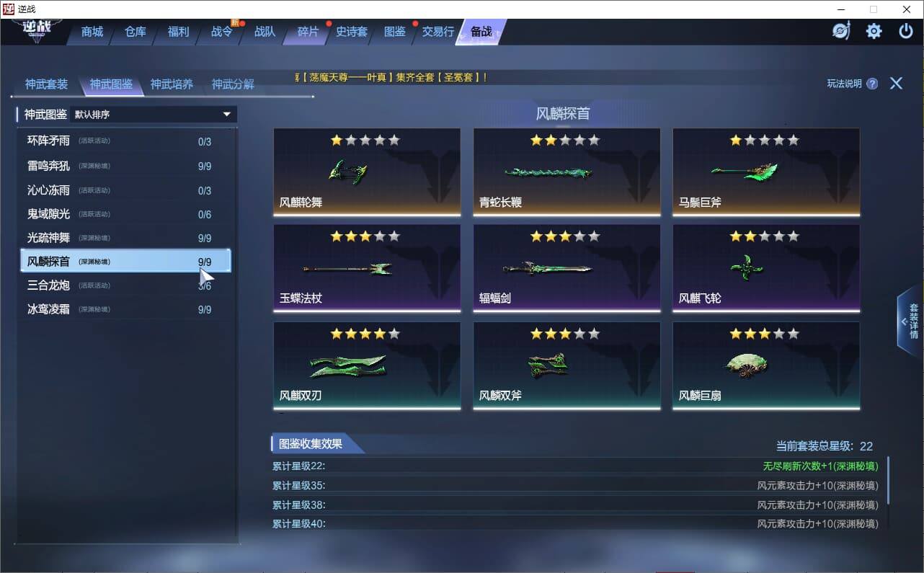The height and width of the screenshot is (573, 924).
Task: Select 雷鸣奔犼 in the list
Action: pos(125,166)
